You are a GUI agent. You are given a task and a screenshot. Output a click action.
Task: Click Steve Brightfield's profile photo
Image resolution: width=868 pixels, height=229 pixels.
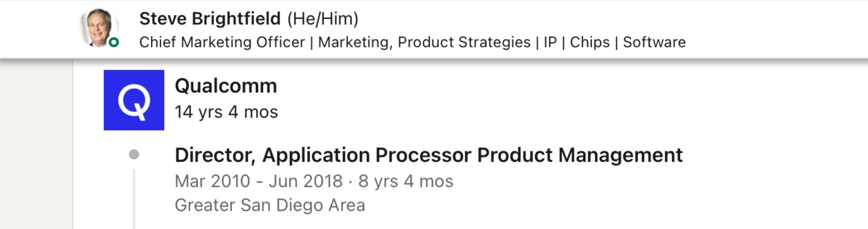click(x=98, y=27)
